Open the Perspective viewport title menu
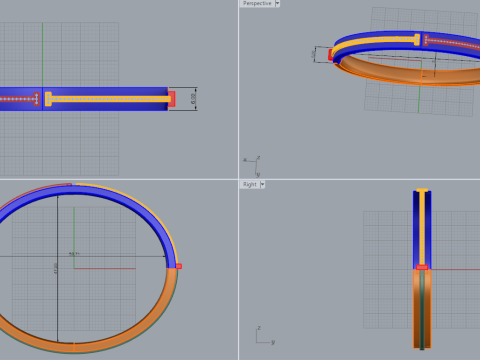Viewport: 480px width, 360px height. (257, 3)
